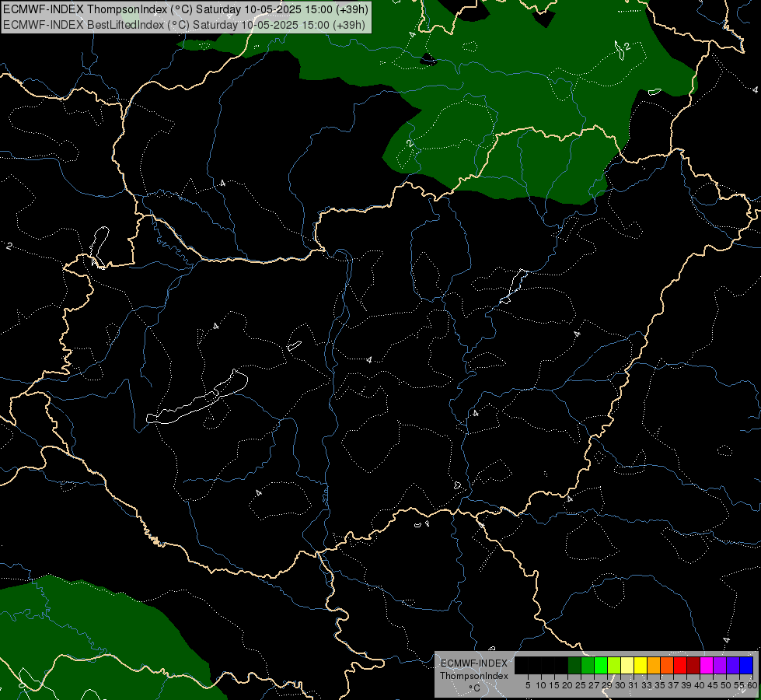
Task: Click the legend scale value 60
Action: coord(752,685)
